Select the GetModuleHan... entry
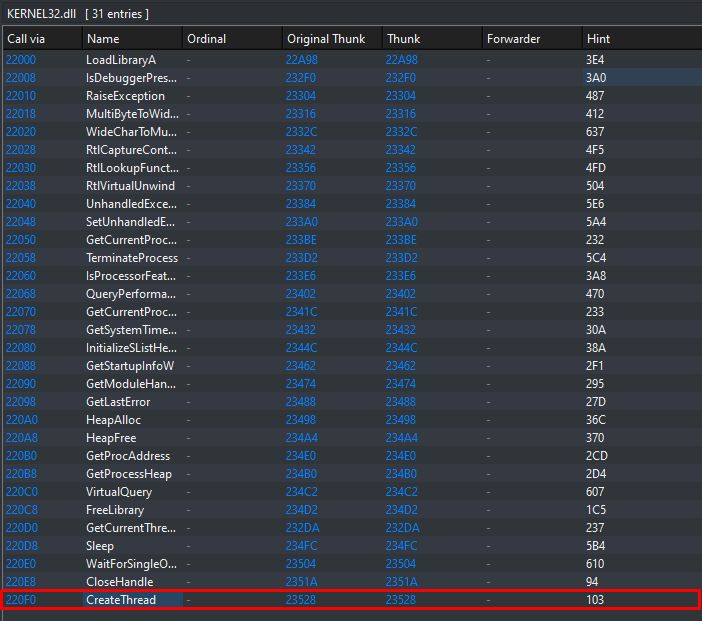702x621 pixels. (131, 384)
